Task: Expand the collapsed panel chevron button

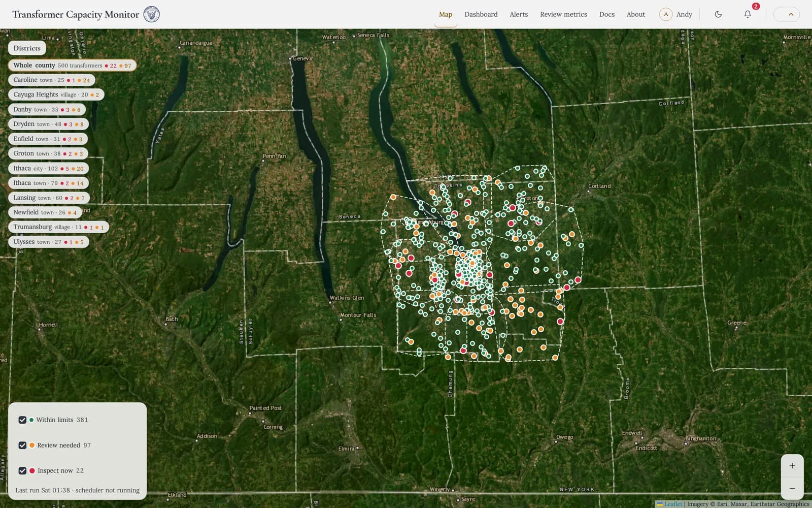Action: pos(786,14)
